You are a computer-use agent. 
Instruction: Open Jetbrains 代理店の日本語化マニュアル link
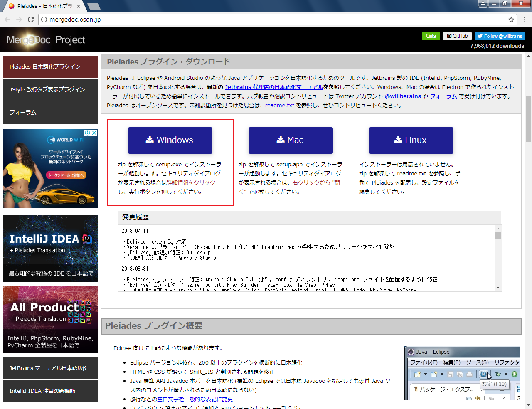click(274, 87)
